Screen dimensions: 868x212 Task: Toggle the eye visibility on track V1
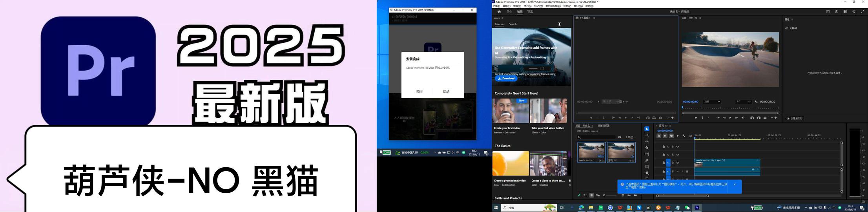[x=677, y=163]
